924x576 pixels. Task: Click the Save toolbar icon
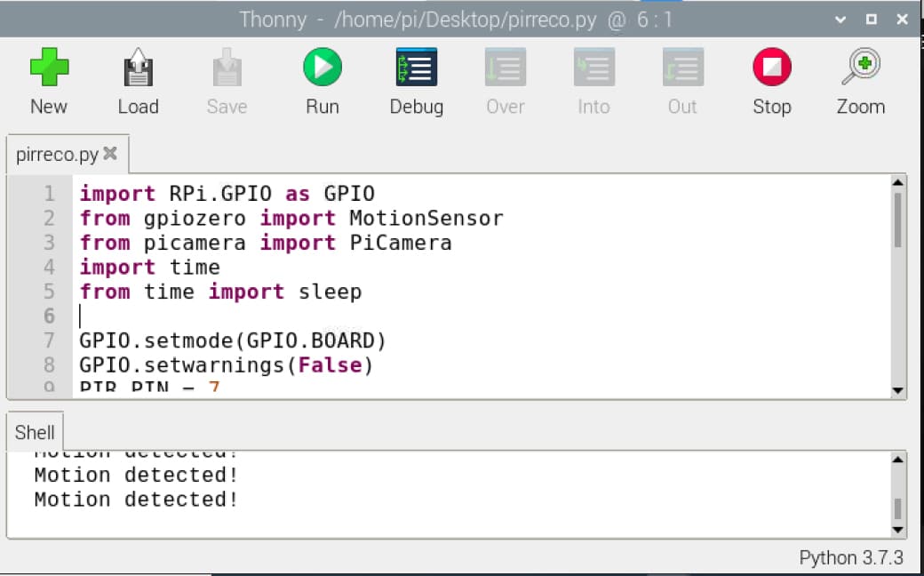[227, 68]
